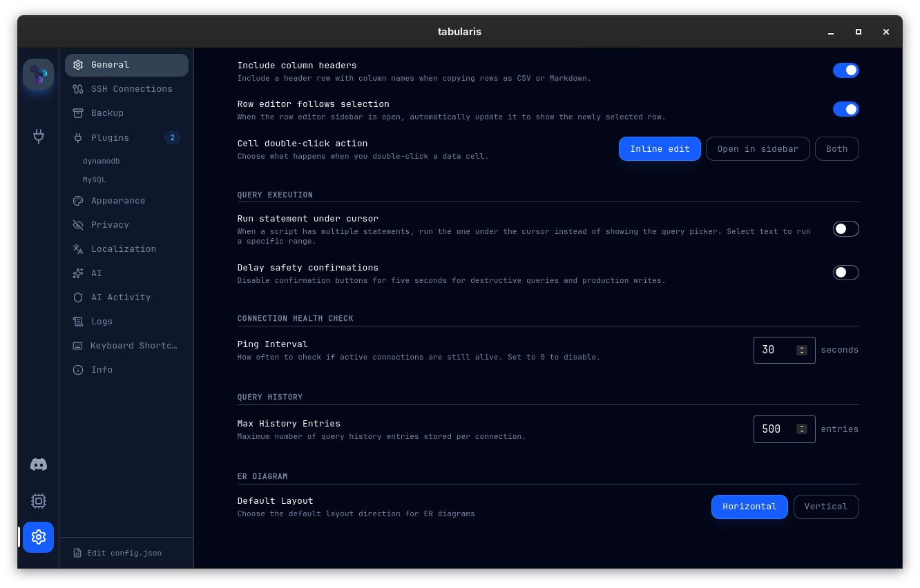The height and width of the screenshot is (588, 920).
Task: Click the General gear icon
Action: (78, 65)
